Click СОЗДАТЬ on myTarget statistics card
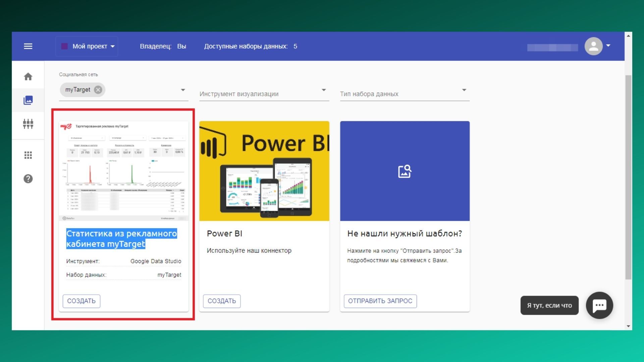644x362 pixels. pyautogui.click(x=81, y=301)
